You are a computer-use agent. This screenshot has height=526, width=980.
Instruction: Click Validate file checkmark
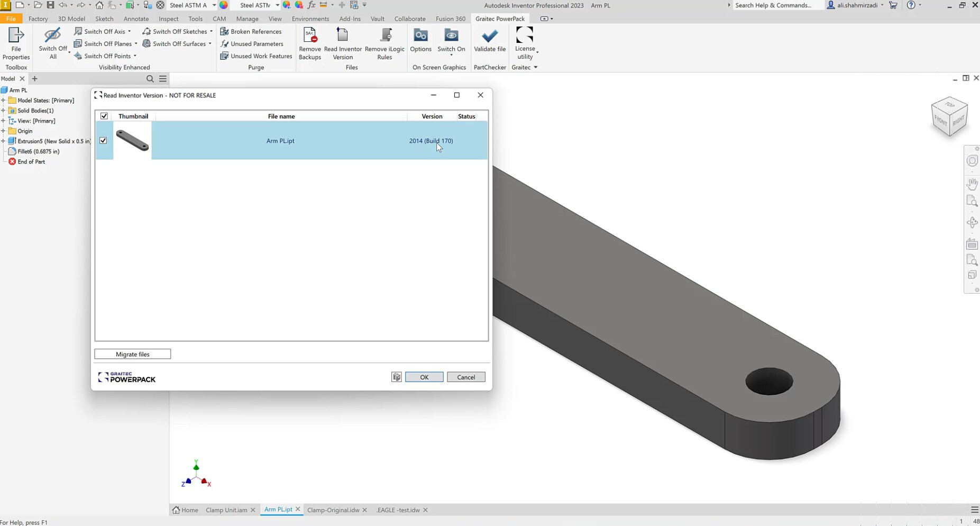pos(490,36)
